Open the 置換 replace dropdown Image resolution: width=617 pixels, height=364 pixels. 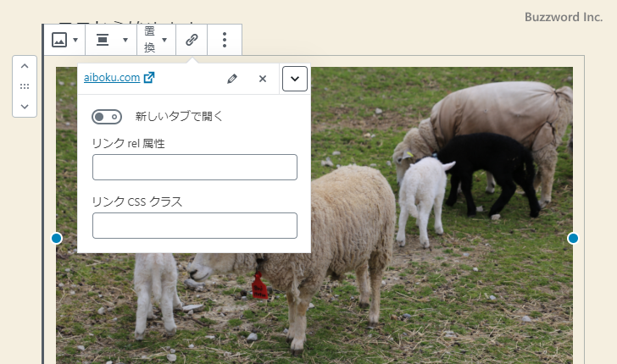(x=156, y=40)
